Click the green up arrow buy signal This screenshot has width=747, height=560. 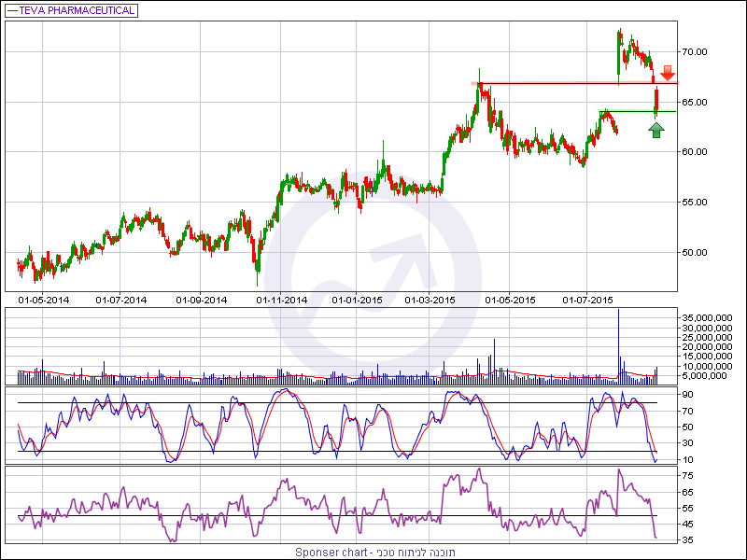656,130
